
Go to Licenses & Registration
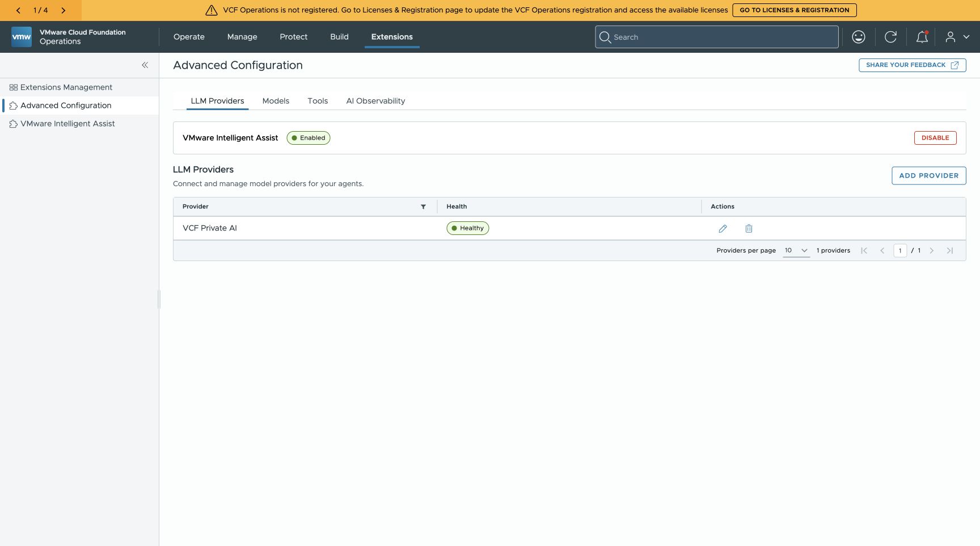[x=794, y=10]
